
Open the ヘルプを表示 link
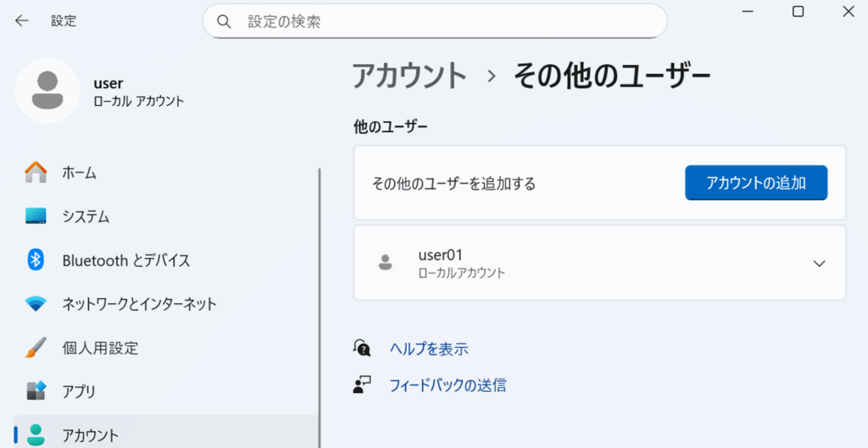pyautogui.click(x=428, y=349)
